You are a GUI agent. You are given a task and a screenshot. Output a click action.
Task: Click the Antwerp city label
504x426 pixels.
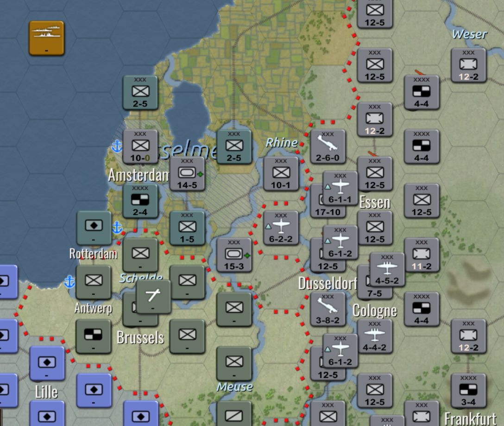(93, 308)
